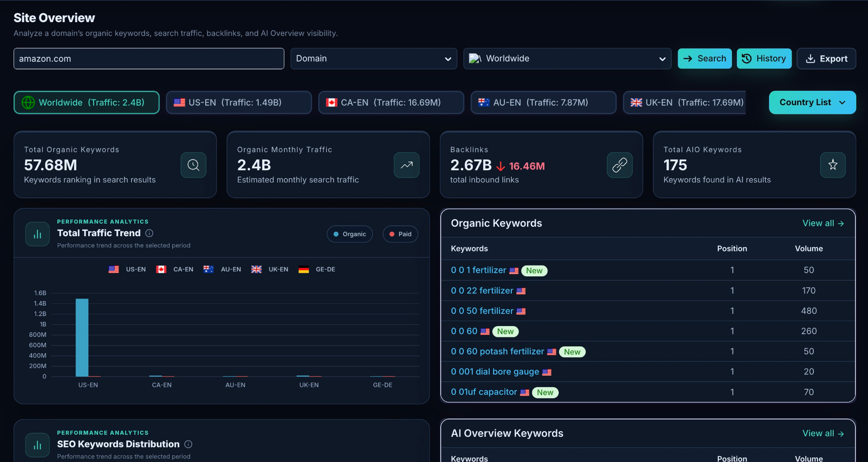Click the bar chart icon beside Total Traffic Trend

[x=38, y=234]
